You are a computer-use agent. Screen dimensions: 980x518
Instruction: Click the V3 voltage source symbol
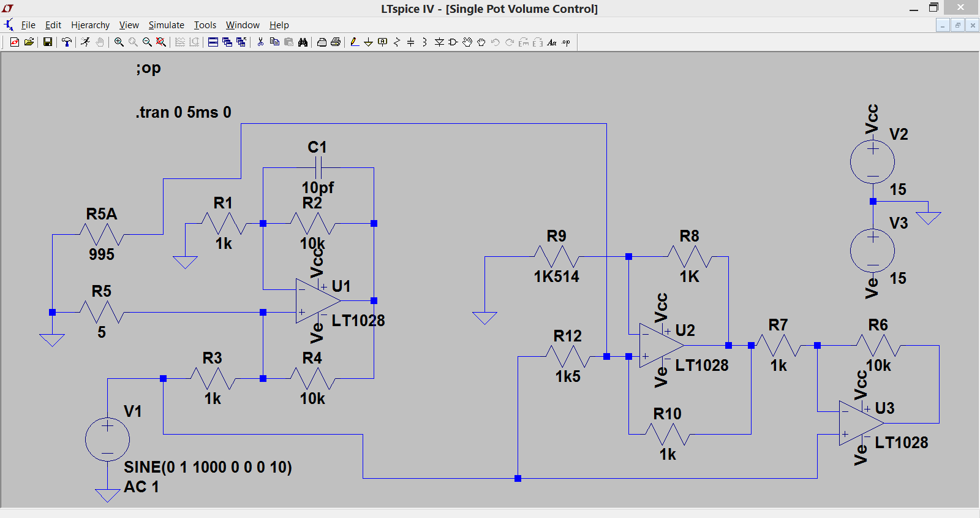coord(873,251)
